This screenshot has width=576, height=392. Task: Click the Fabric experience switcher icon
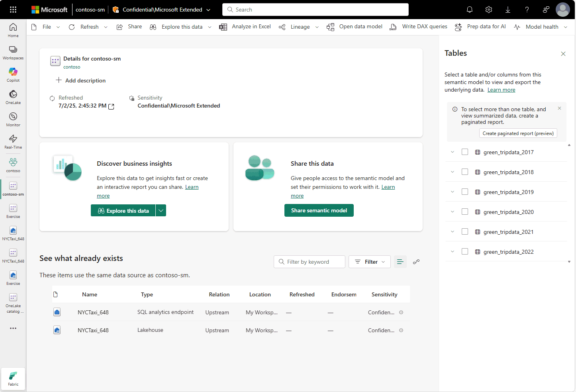[x=13, y=378]
